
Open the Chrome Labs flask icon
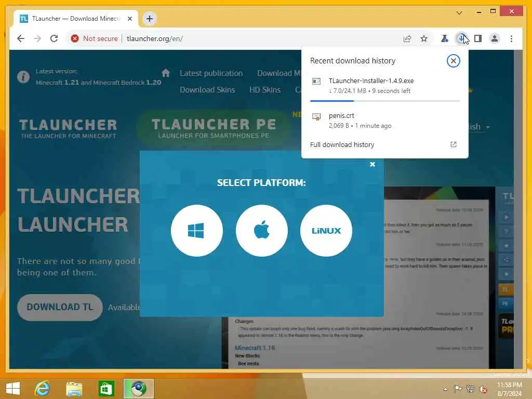click(444, 38)
